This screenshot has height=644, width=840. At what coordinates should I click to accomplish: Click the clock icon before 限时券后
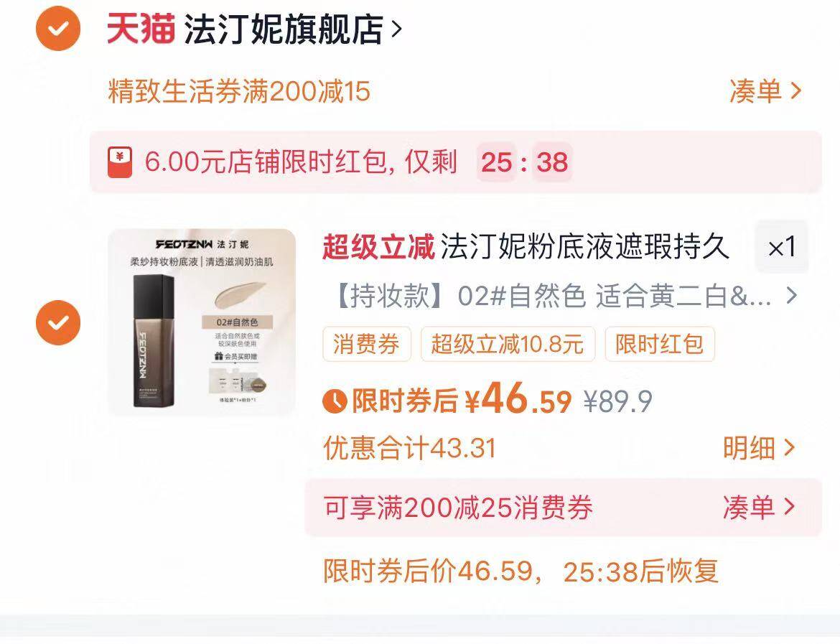coord(335,401)
